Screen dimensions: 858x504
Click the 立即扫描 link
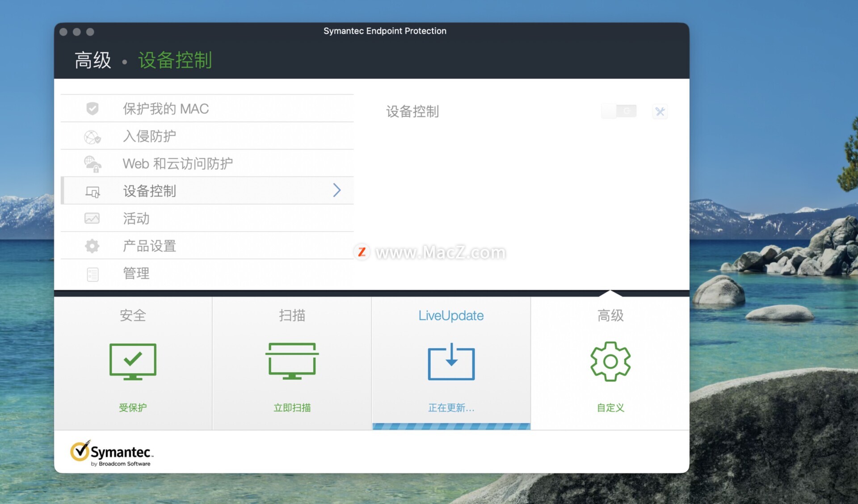tap(292, 407)
